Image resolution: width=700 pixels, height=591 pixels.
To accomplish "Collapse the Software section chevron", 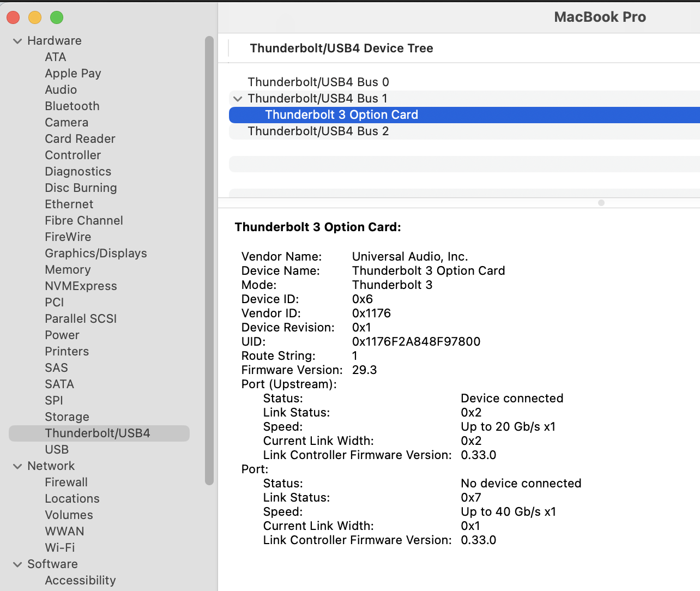I will [x=17, y=564].
